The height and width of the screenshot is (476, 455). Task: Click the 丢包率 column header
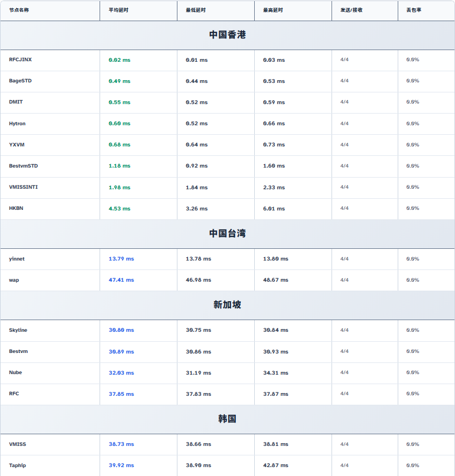414,10
